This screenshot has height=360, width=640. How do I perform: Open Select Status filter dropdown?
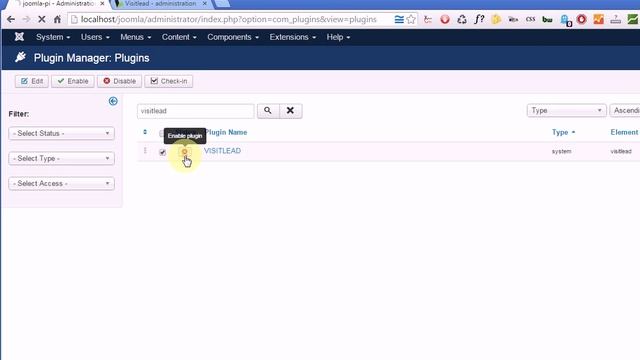pyautogui.click(x=61, y=133)
